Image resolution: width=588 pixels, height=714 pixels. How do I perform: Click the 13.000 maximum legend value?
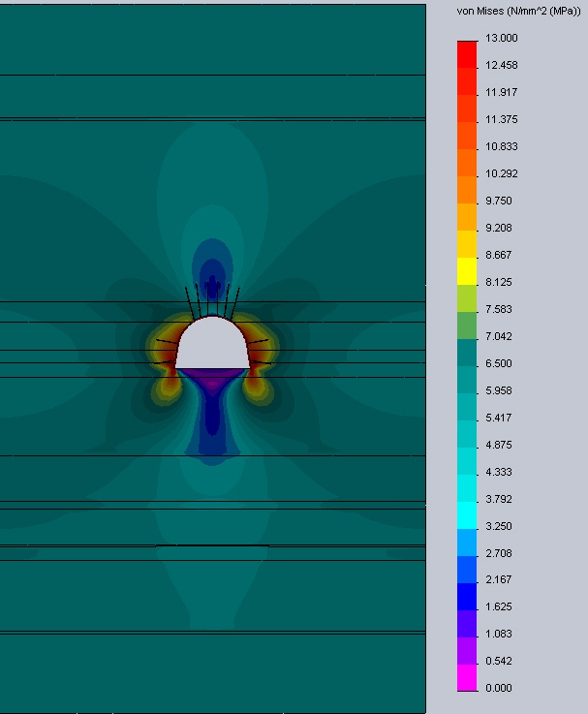(502, 38)
